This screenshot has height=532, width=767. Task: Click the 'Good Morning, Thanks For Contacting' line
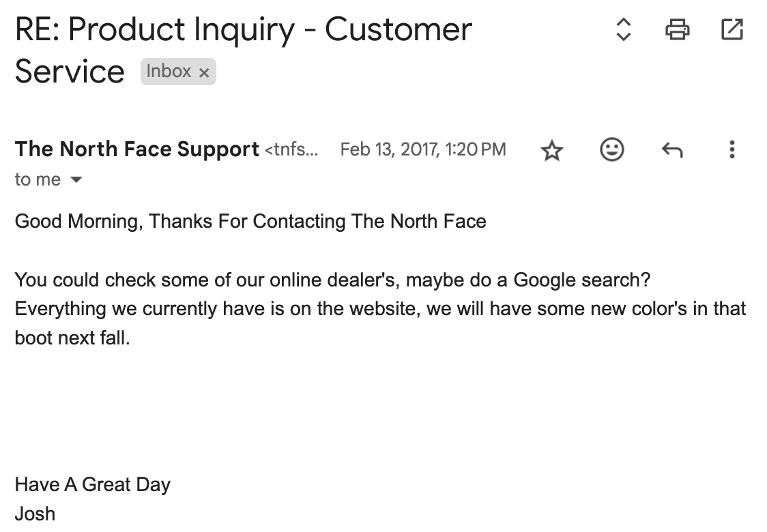pos(250,222)
